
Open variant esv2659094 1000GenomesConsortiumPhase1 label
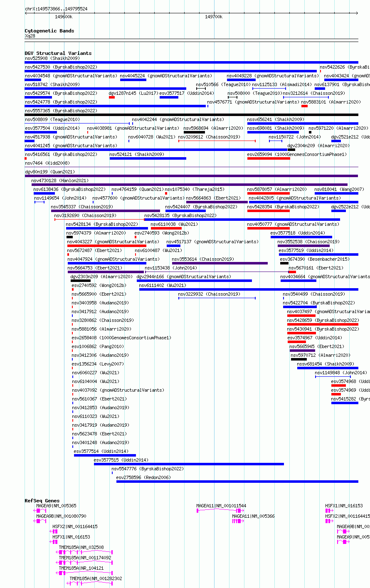tap(297, 154)
